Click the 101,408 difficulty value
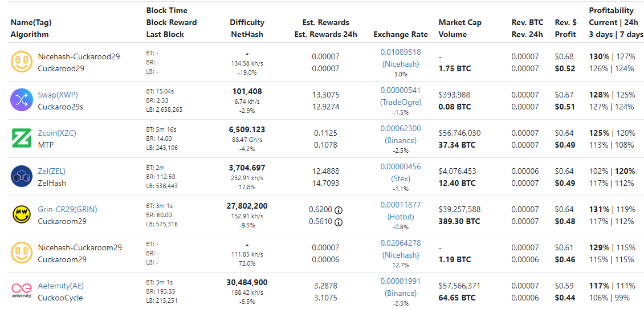 click(x=247, y=91)
